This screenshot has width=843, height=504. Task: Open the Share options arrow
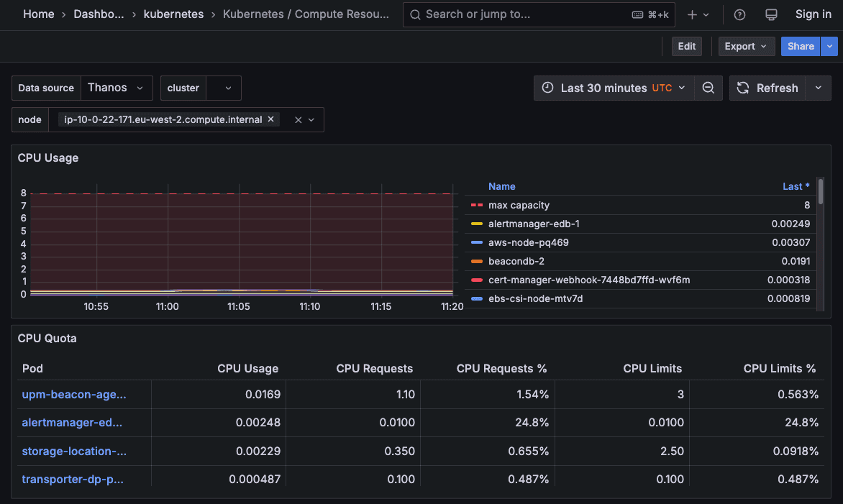click(829, 46)
